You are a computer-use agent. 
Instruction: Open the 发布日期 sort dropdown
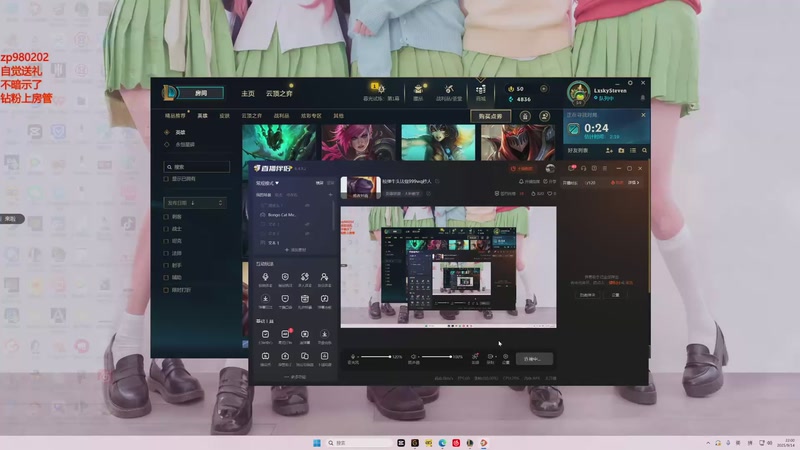tap(194, 203)
